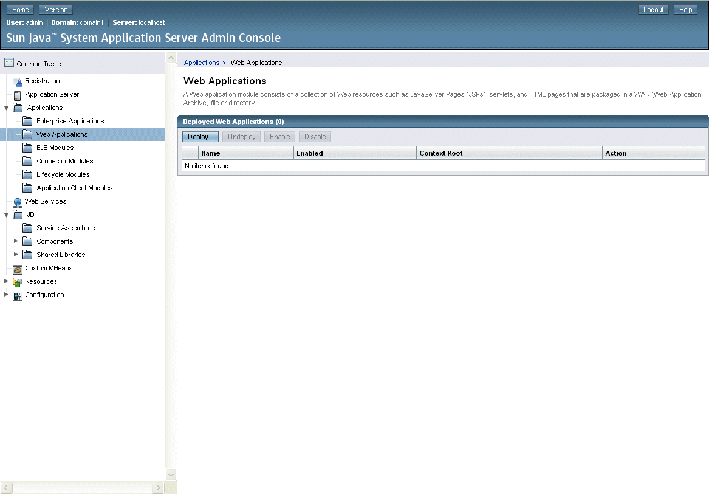Click the Configuration node icon
709x494 pixels.
18,296
